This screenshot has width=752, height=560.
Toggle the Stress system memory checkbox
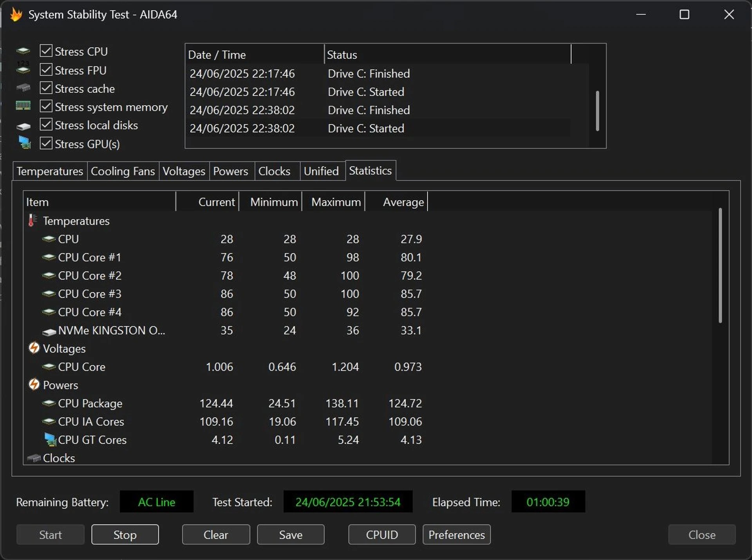tap(46, 106)
